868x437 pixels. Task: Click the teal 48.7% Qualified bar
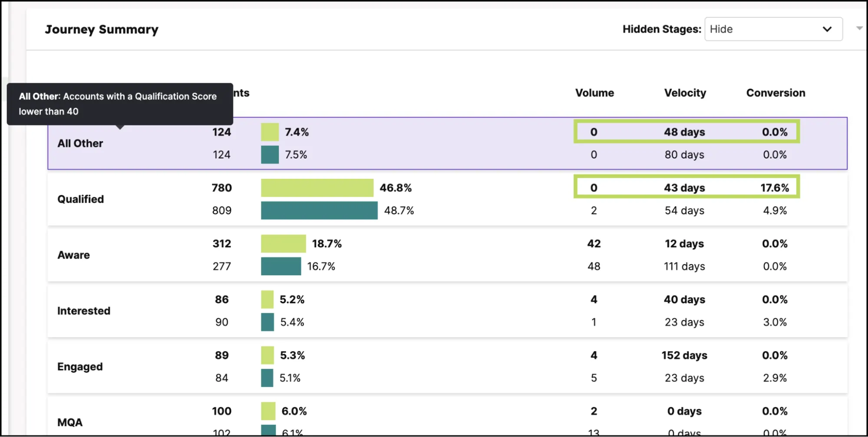(319, 210)
